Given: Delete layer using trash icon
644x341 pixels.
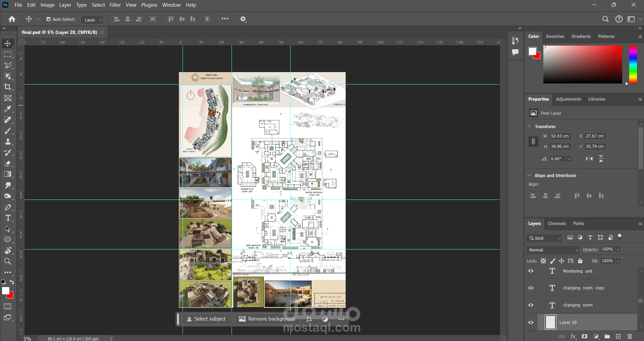Looking at the screenshot, I should pos(630,336).
